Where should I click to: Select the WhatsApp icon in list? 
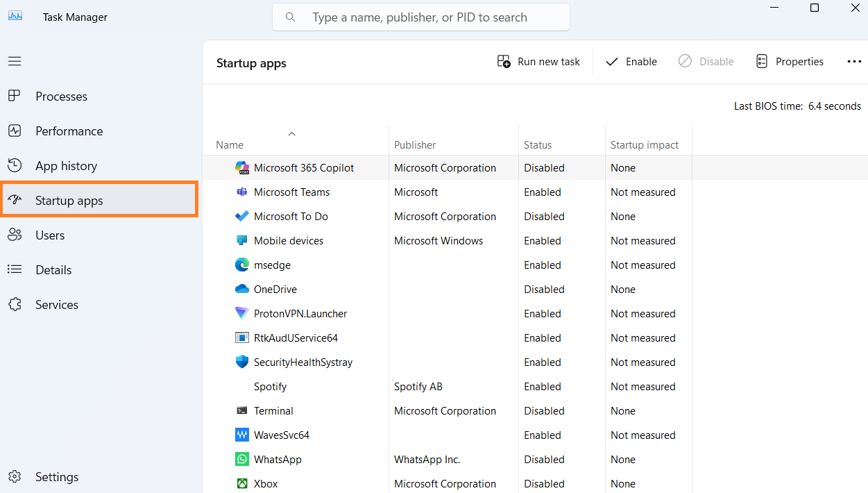pos(242,460)
